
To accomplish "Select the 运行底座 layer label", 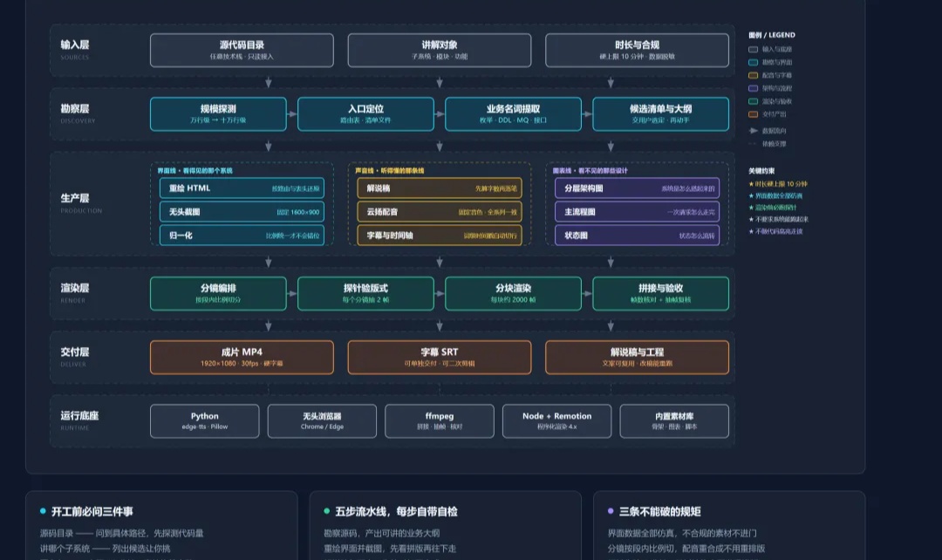I will pos(79,416).
